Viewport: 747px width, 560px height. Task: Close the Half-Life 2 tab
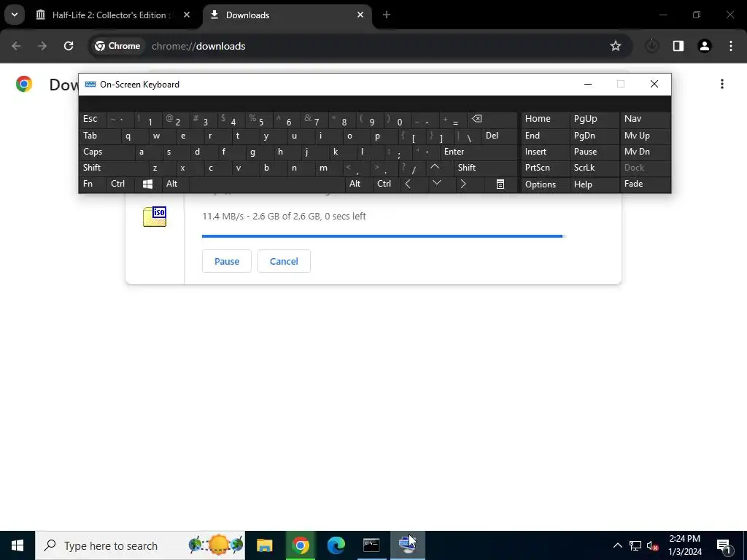coord(187,15)
